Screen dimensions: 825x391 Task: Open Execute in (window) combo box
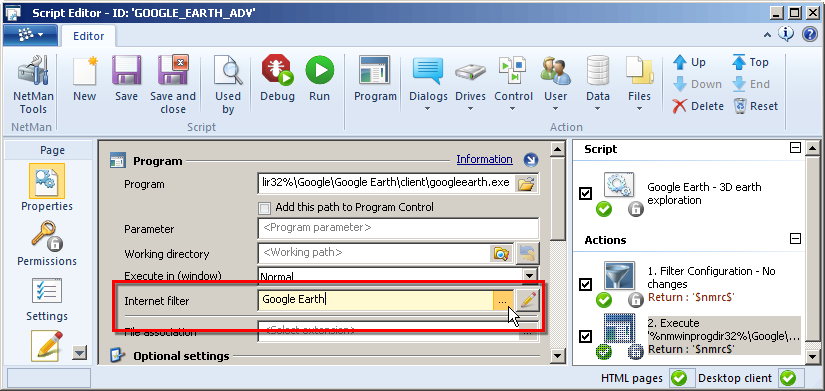[x=398, y=276]
